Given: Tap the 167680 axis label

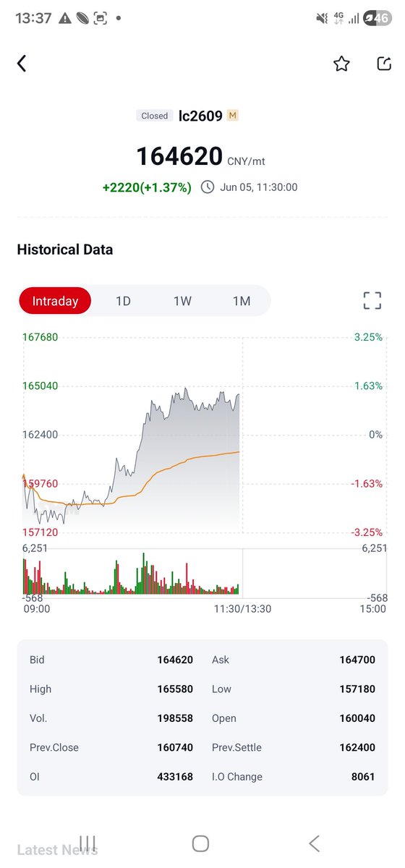Looking at the screenshot, I should pos(40,337).
